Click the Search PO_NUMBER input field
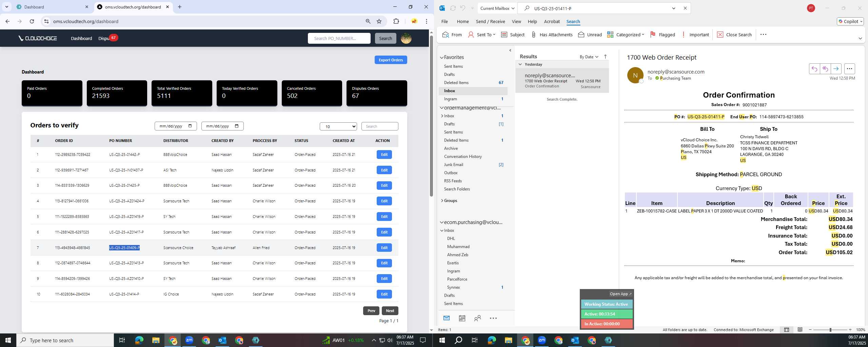Screen dimensions: 868x347 point(339,38)
